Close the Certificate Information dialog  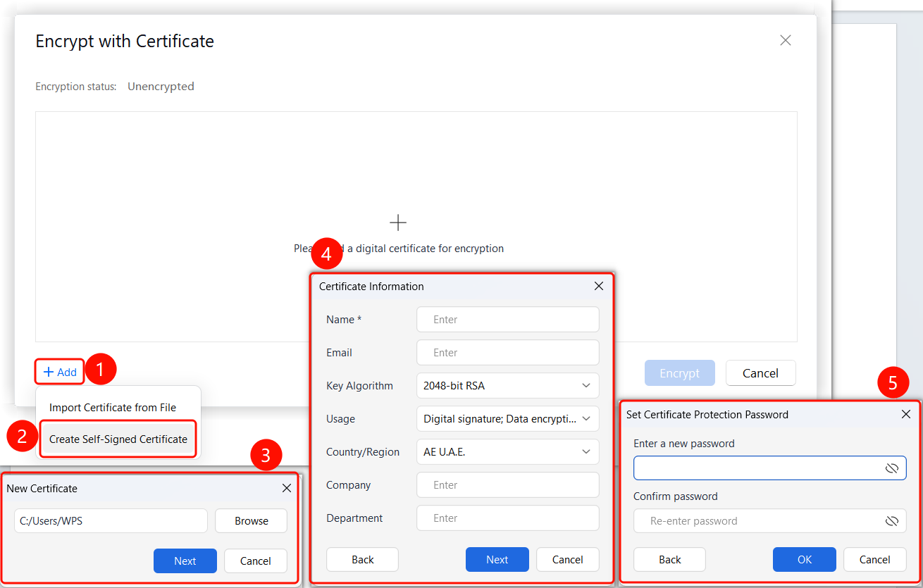coord(599,286)
